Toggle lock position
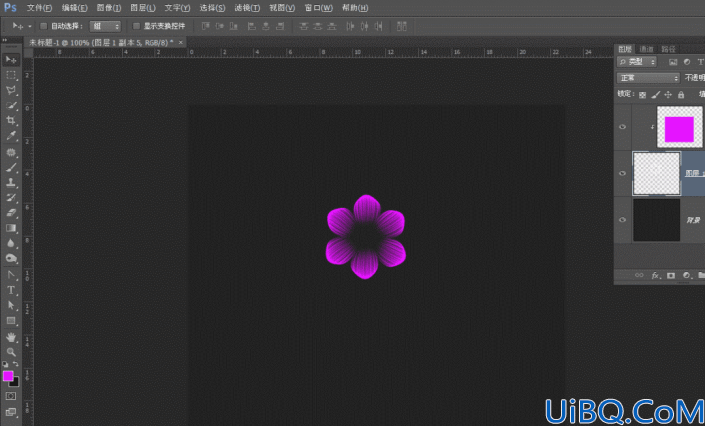Image resolution: width=705 pixels, height=426 pixels. point(668,94)
